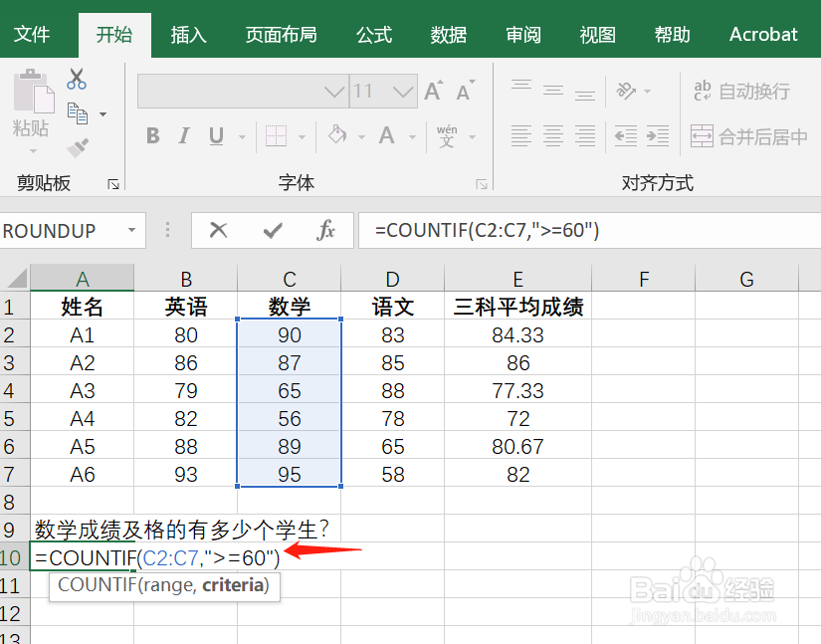The image size is (821, 644).
Task: Click Select All triangle corner
Action: coord(16,278)
